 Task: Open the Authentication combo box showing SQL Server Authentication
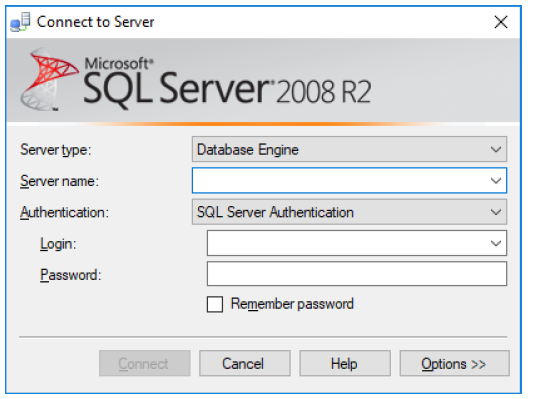(x=349, y=212)
